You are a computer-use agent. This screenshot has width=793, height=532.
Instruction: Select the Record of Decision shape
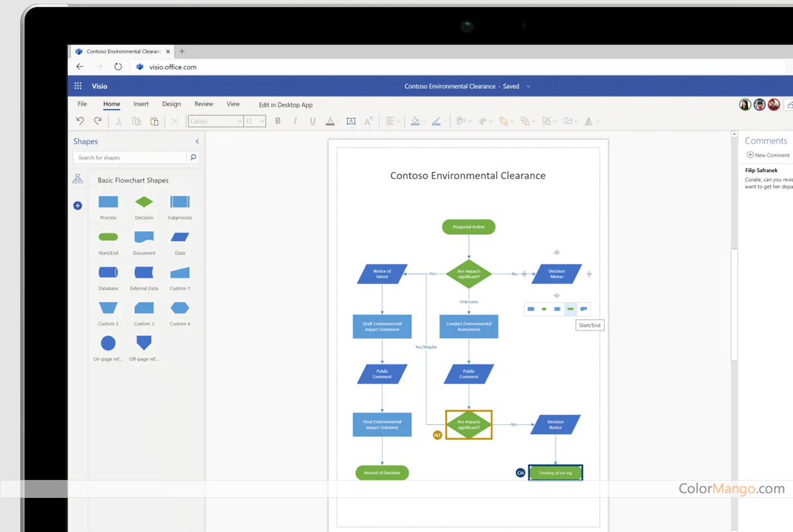coord(383,473)
